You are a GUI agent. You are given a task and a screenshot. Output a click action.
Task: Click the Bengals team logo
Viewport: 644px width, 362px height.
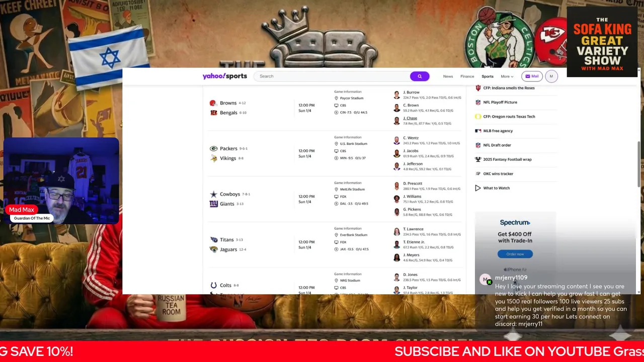tap(214, 113)
